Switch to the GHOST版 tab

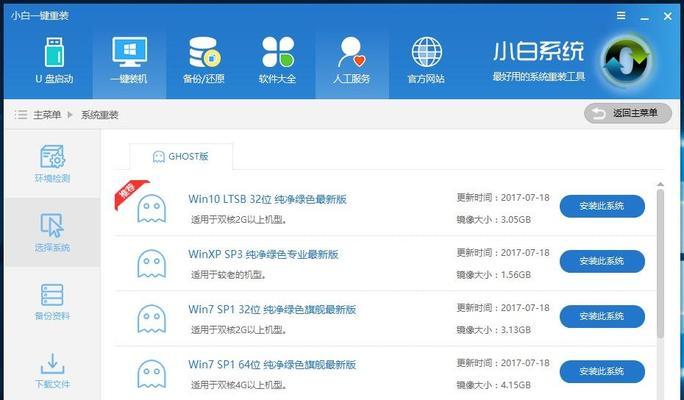(x=181, y=156)
